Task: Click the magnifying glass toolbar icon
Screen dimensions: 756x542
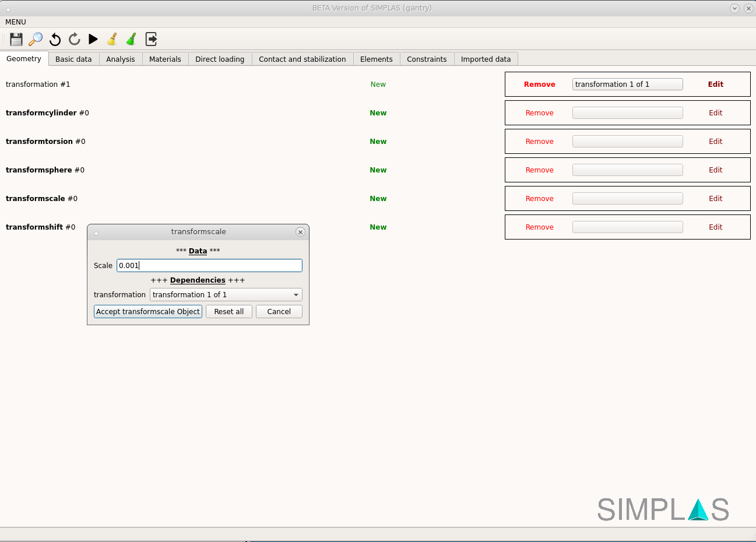Action: 36,39
